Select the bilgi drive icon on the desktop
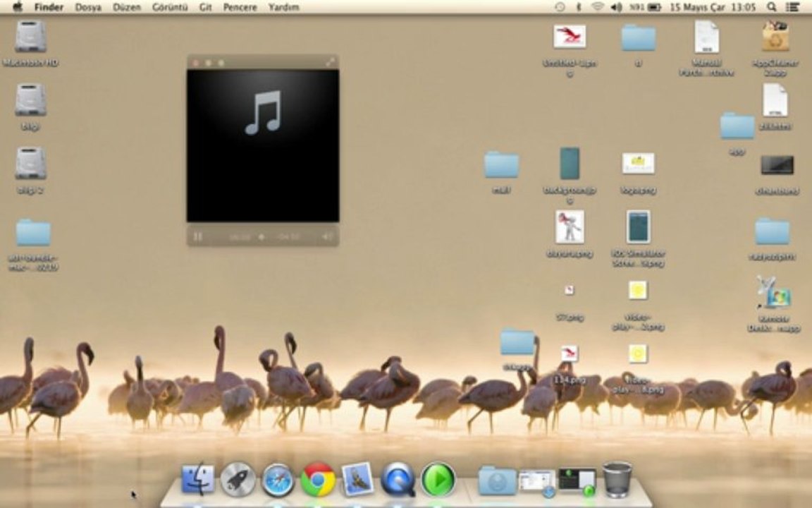The image size is (812, 508). point(30,100)
